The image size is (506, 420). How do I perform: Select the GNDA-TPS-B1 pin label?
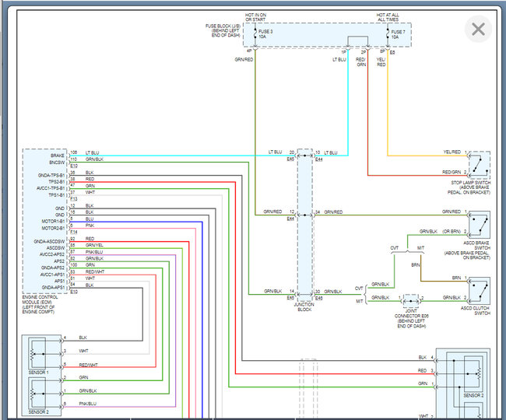point(51,176)
